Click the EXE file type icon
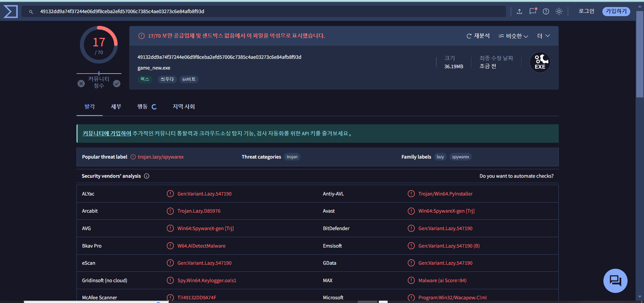This screenshot has width=644, height=303. pos(540,62)
